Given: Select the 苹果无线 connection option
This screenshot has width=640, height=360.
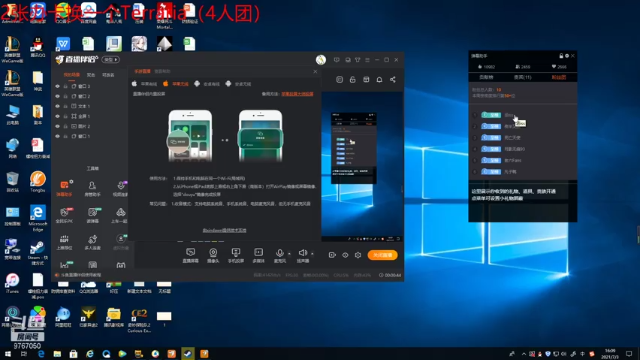Looking at the screenshot, I should point(176,84).
